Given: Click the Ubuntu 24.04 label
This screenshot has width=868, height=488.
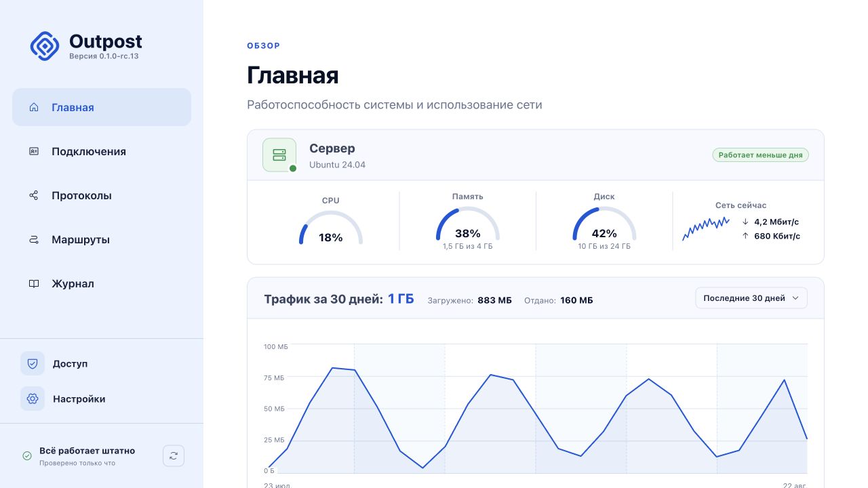Looking at the screenshot, I should [337, 165].
